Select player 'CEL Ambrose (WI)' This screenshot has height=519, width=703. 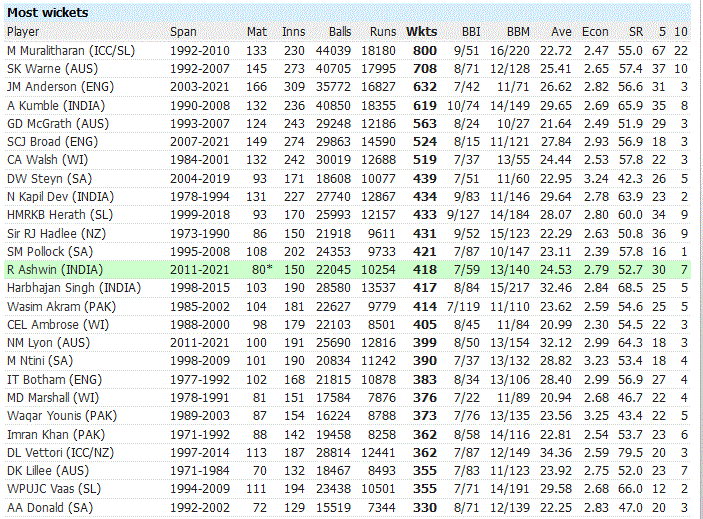click(x=58, y=325)
